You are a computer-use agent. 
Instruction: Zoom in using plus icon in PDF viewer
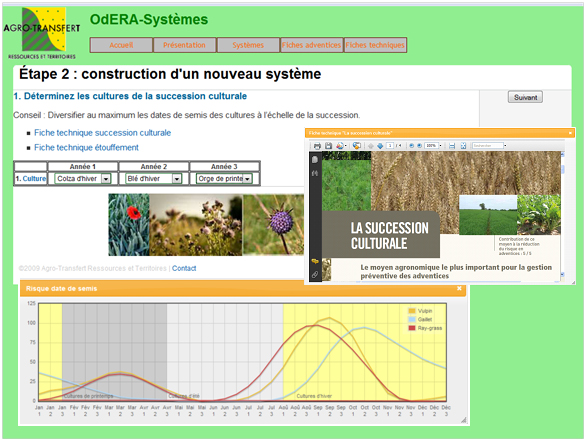(x=419, y=146)
